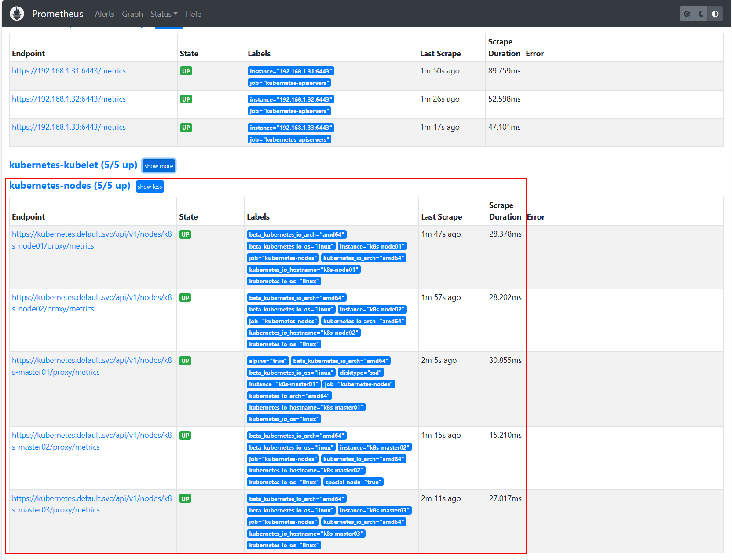Open the k8s-master01 proxy metrics endpoint
Screen dimensions: 732x560
(92, 366)
